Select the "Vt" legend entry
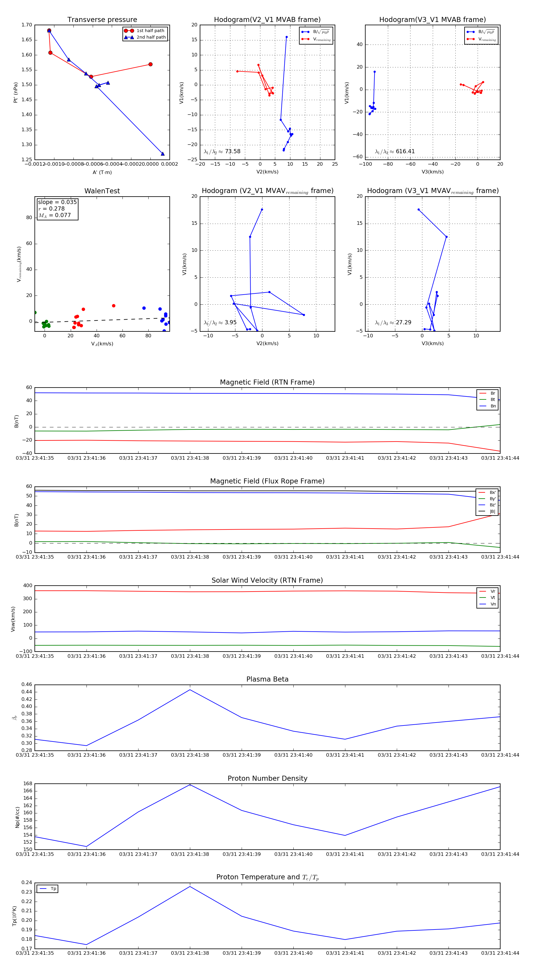Screen dimensions: 535x980 point(487,598)
